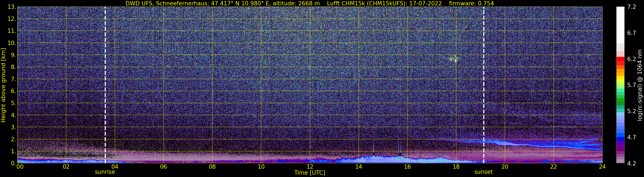Click the 'Time [UTC]' axis label

tap(309, 173)
